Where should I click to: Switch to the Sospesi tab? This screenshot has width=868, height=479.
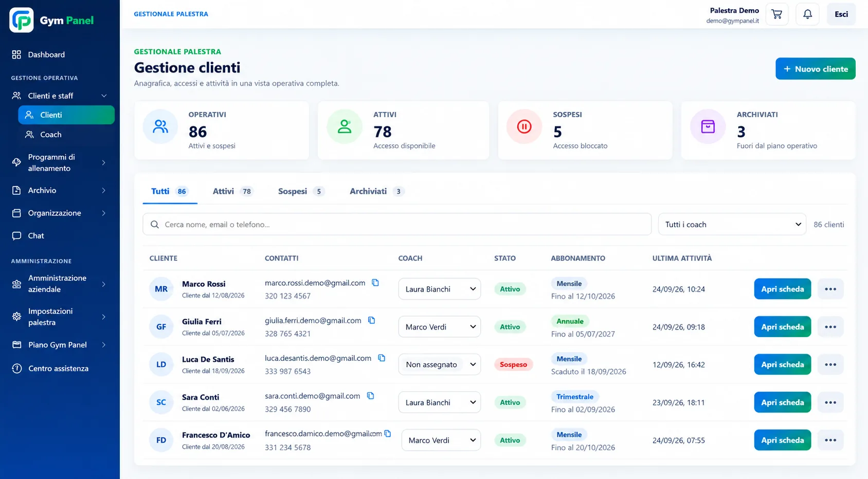pos(301,191)
